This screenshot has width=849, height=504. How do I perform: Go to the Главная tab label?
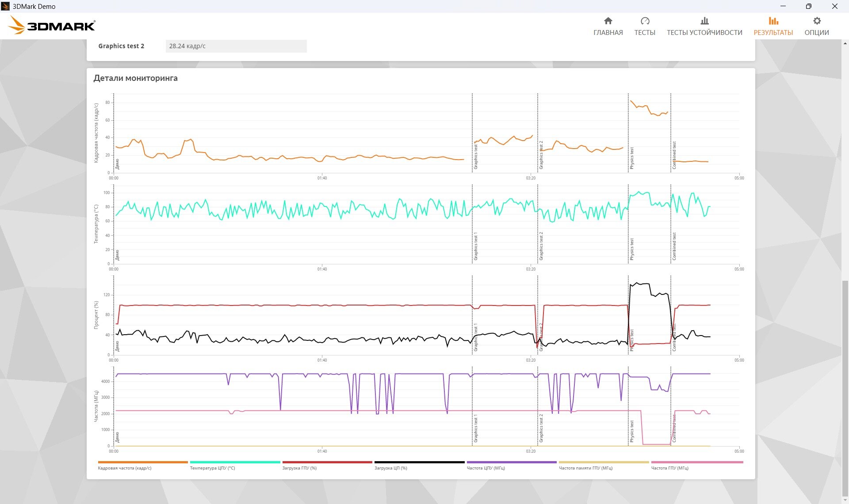pyautogui.click(x=608, y=33)
